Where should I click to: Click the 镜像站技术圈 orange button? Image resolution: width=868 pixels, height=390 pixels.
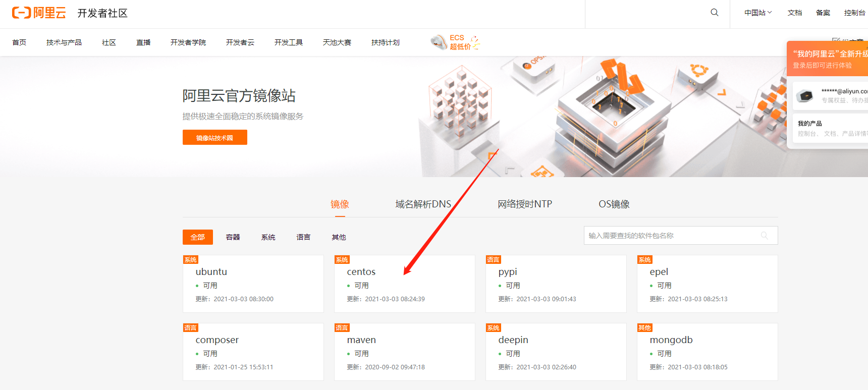215,137
